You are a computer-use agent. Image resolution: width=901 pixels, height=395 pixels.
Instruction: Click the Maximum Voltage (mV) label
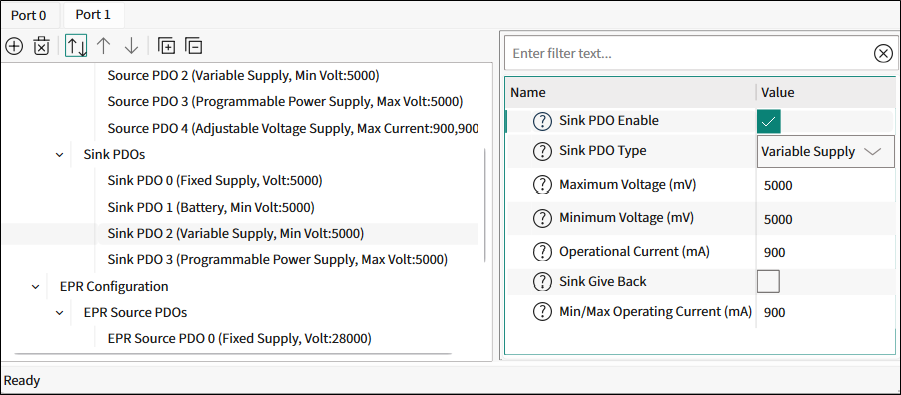click(x=628, y=185)
